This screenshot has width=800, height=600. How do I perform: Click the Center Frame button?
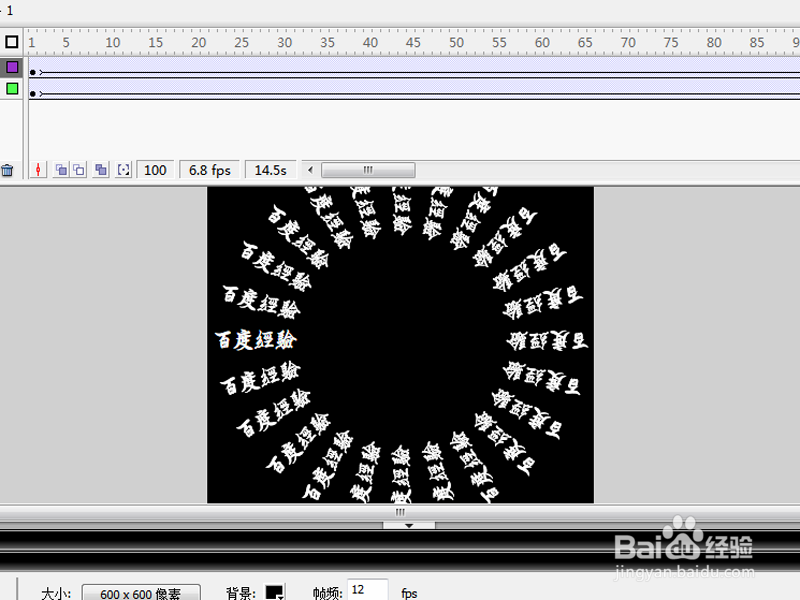coord(38,170)
